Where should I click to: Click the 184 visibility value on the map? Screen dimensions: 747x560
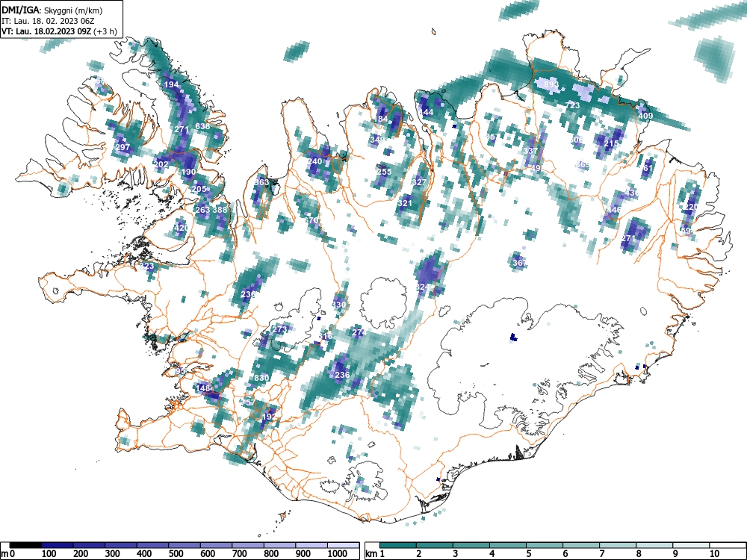point(381,119)
